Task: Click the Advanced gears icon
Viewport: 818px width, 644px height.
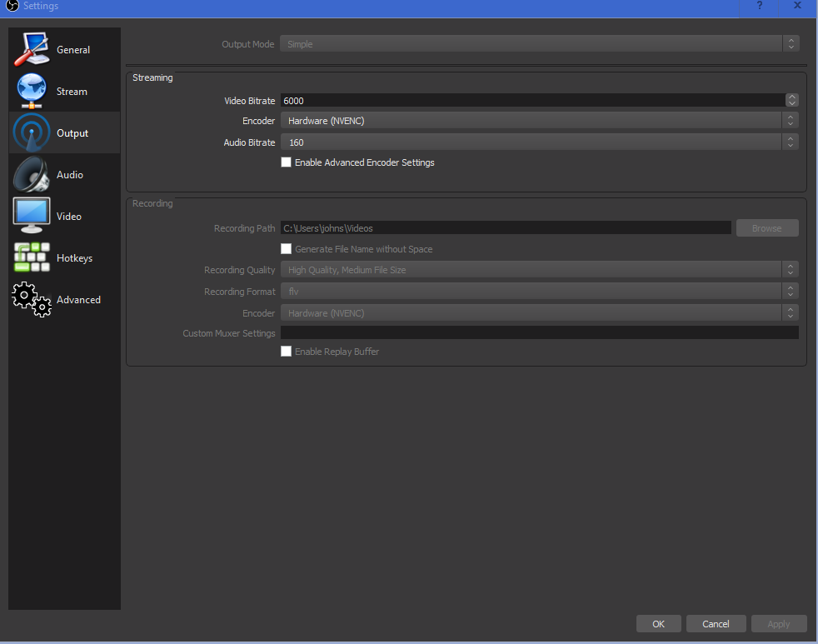Action: (32, 300)
